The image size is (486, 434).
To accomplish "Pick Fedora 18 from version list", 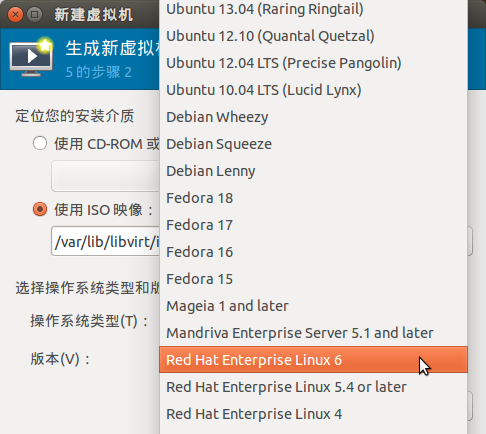I will [x=313, y=198].
